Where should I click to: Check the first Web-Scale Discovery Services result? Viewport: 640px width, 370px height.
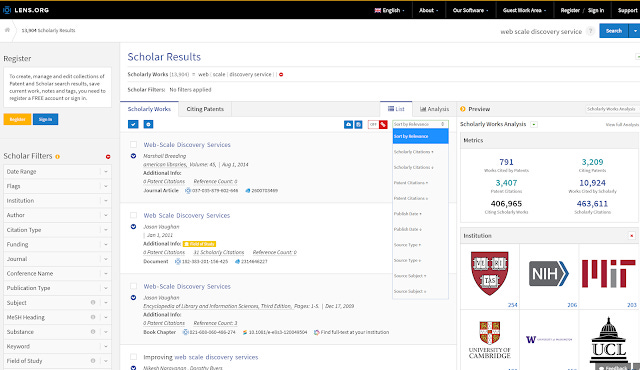(133, 144)
